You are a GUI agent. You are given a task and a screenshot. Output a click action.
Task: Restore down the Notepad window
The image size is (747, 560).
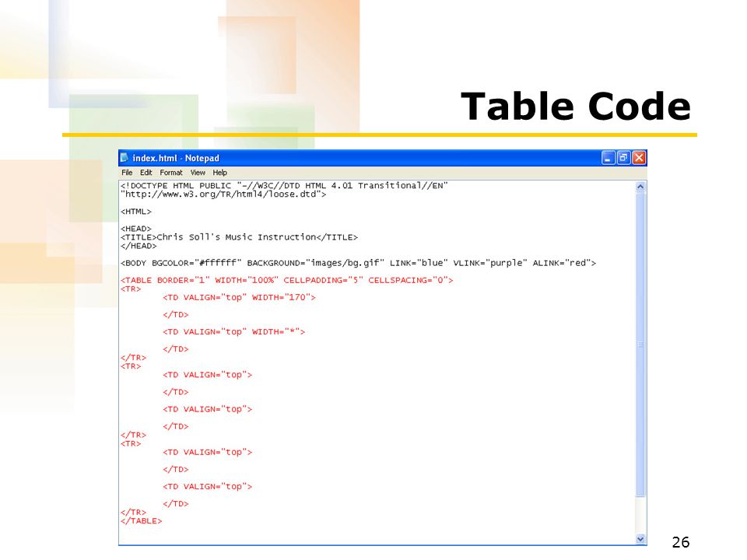tap(623, 158)
